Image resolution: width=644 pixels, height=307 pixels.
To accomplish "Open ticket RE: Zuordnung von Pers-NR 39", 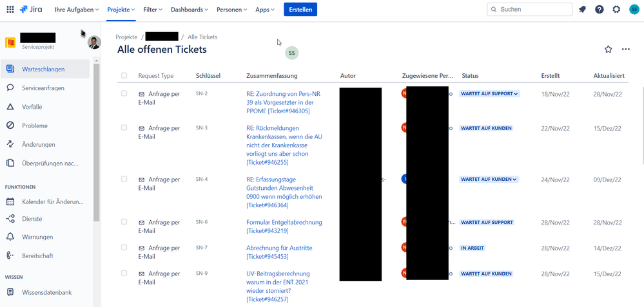I will (284, 102).
